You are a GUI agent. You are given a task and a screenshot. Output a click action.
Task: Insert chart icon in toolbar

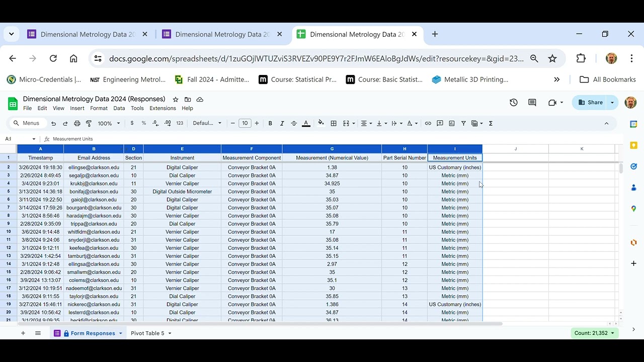click(x=452, y=123)
